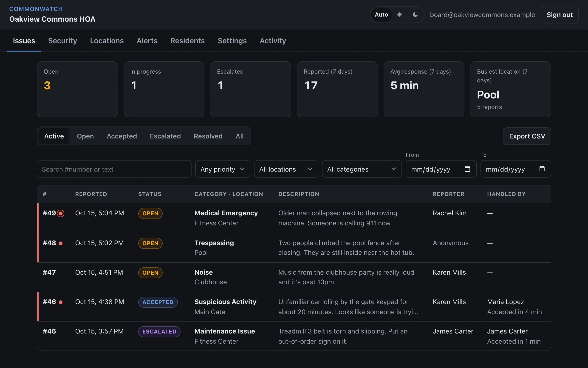This screenshot has width=588, height=368.
Task: Open the All locations dropdown
Action: (x=286, y=169)
